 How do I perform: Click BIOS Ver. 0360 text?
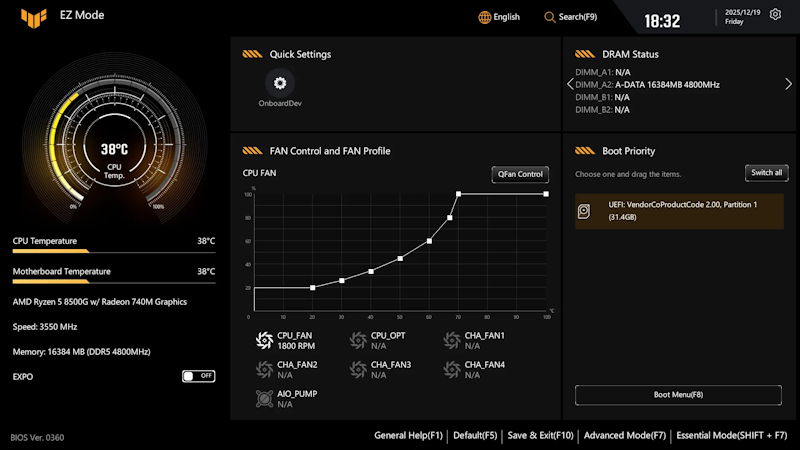[37, 437]
